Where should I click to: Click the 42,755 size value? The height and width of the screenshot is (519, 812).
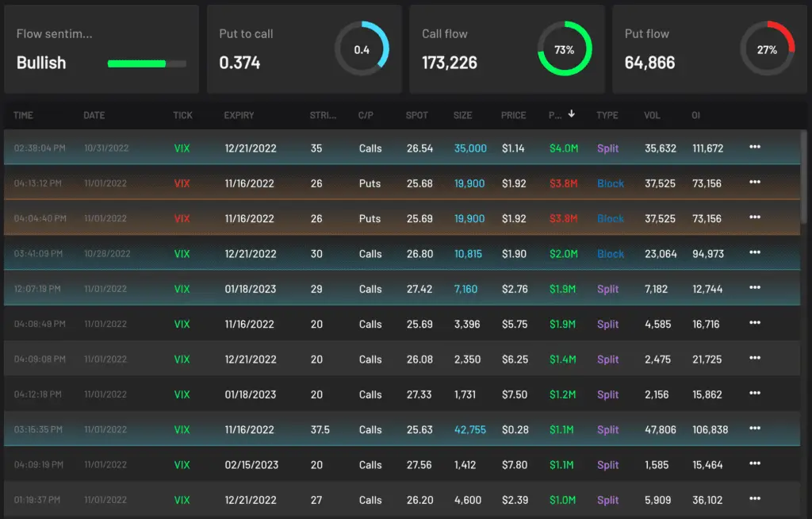pos(469,430)
